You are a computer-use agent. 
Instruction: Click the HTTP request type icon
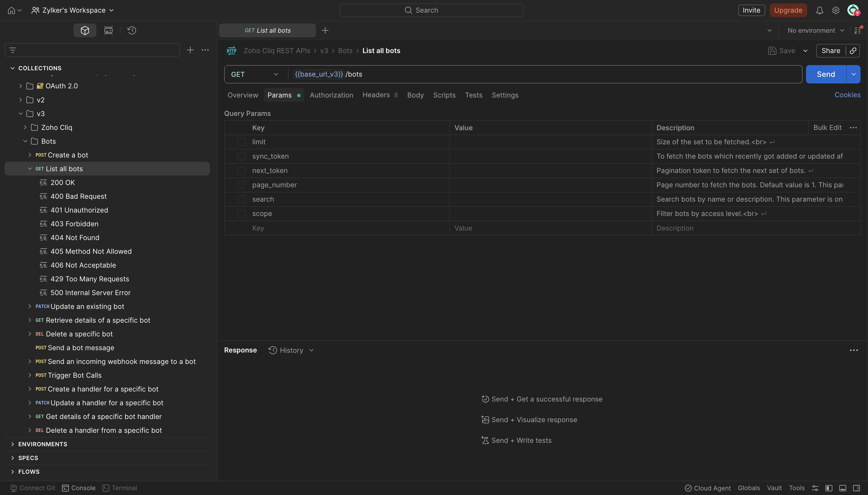pos(231,50)
